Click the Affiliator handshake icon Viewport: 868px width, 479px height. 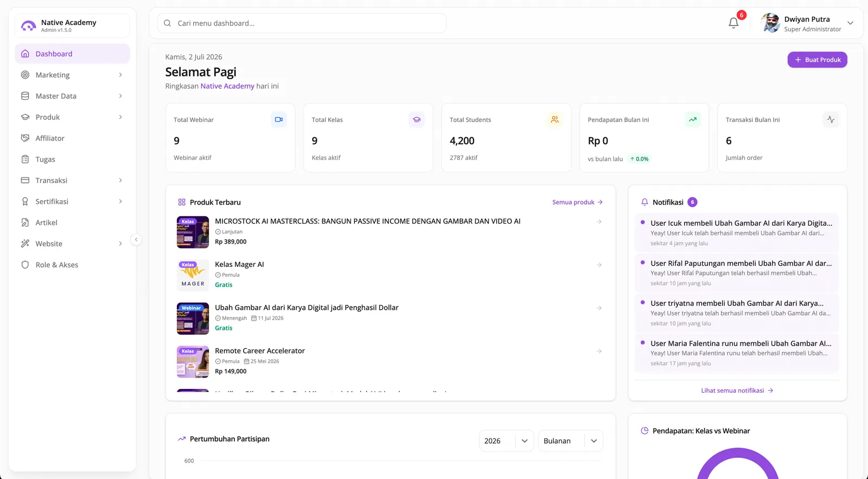[25, 138]
